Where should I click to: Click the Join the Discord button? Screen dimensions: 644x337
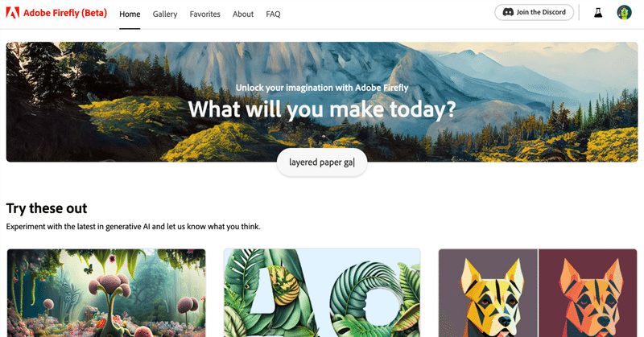(534, 12)
